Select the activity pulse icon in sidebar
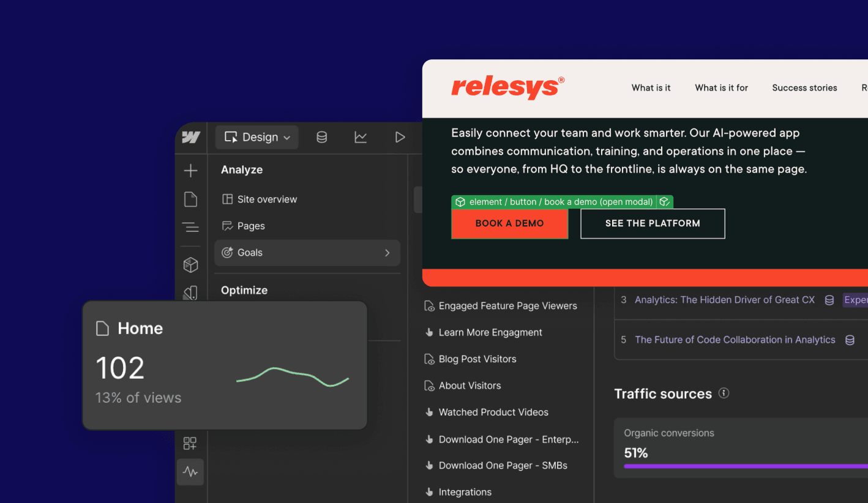This screenshot has height=503, width=868. click(190, 472)
